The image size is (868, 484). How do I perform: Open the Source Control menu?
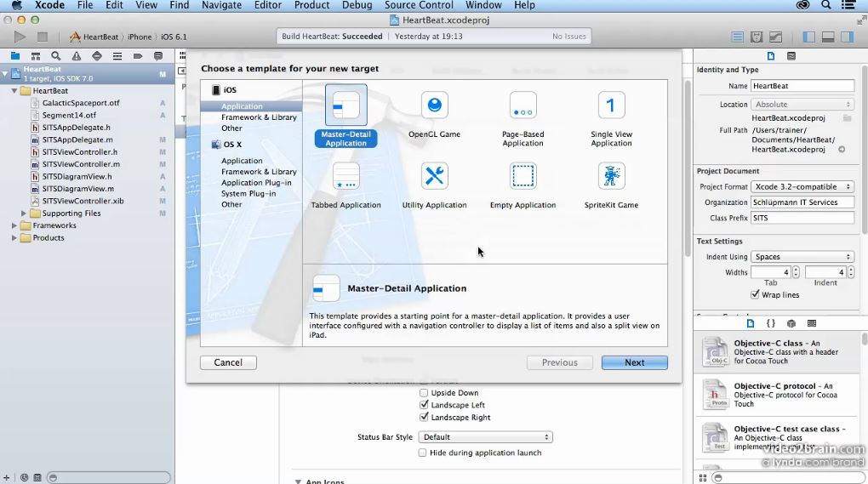pyautogui.click(x=419, y=5)
